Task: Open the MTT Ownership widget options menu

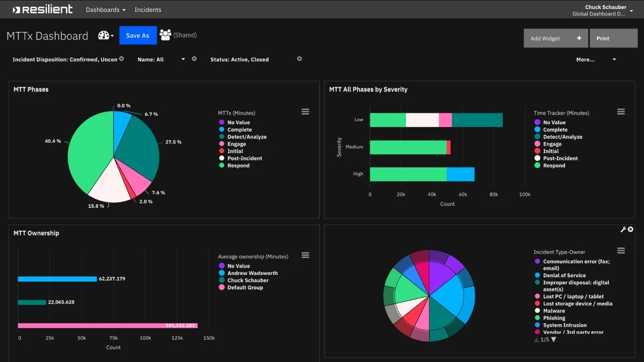Action: 305,255
